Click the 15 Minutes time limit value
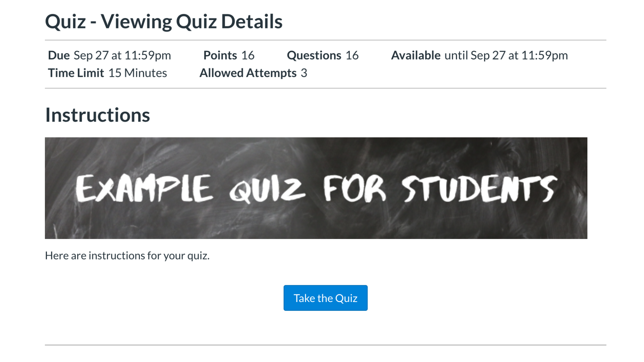 (x=138, y=73)
